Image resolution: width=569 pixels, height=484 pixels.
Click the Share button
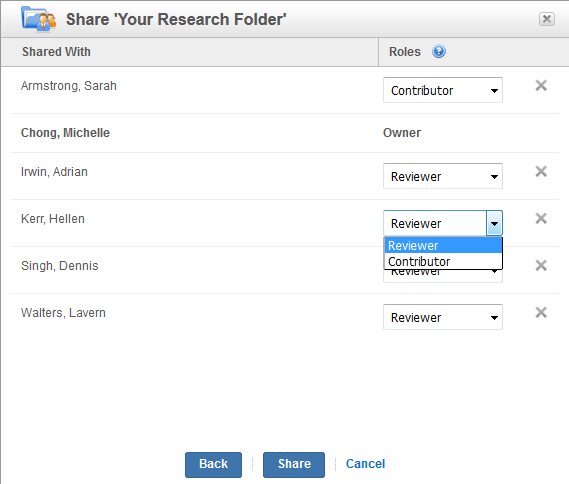pyautogui.click(x=294, y=464)
